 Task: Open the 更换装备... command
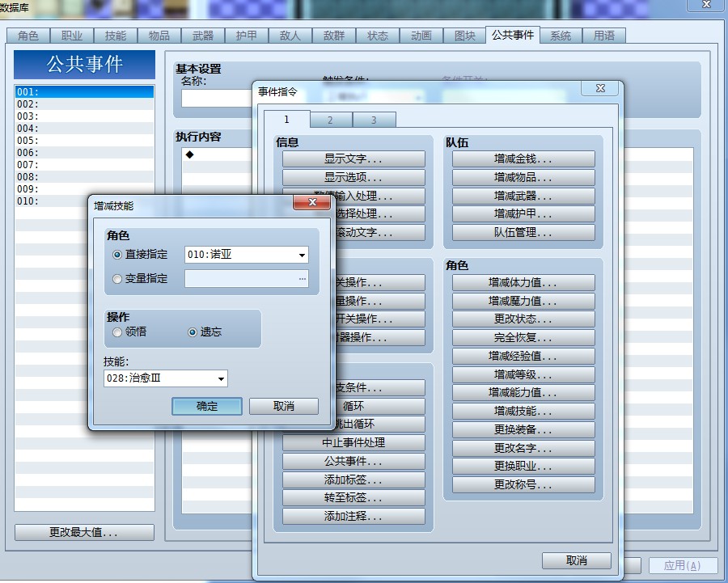[x=523, y=429]
